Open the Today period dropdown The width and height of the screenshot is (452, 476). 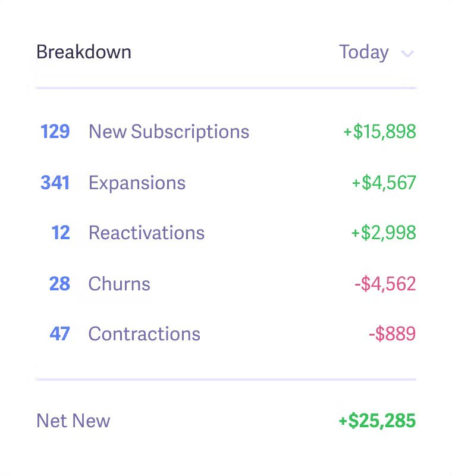pyautogui.click(x=364, y=52)
